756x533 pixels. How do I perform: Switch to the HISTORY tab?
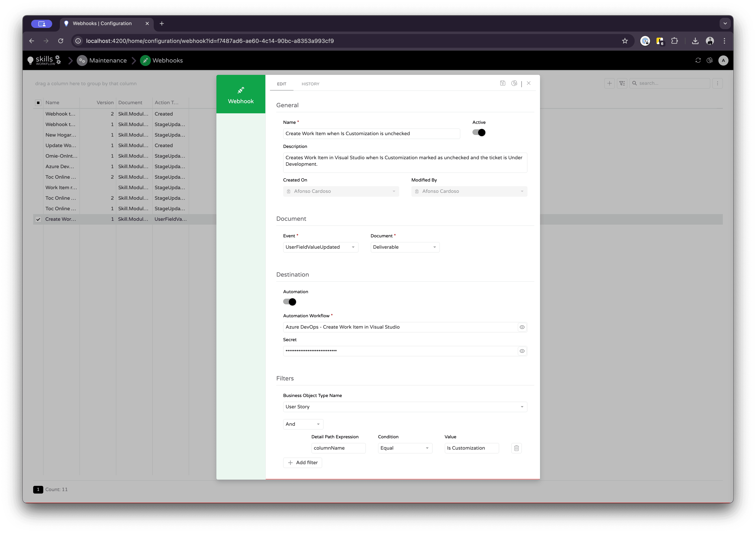310,84
